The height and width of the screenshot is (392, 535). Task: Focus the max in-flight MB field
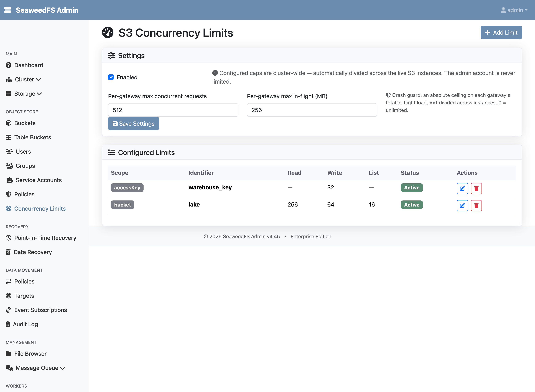point(312,110)
